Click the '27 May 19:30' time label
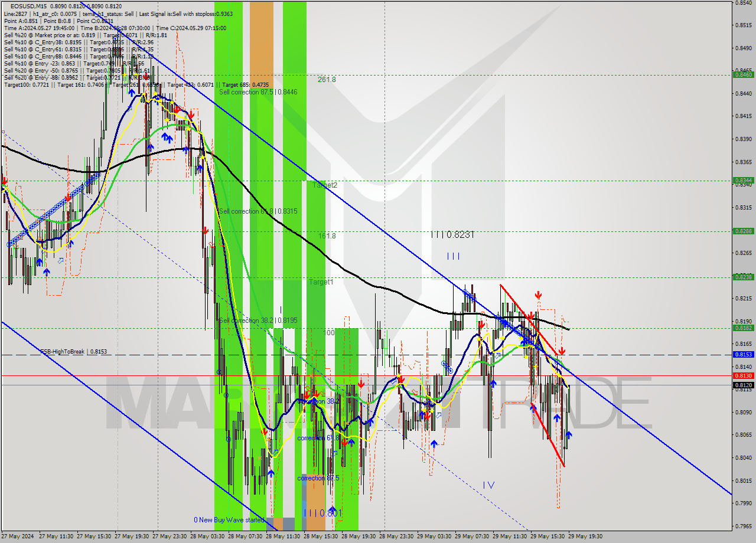 pyautogui.click(x=132, y=537)
